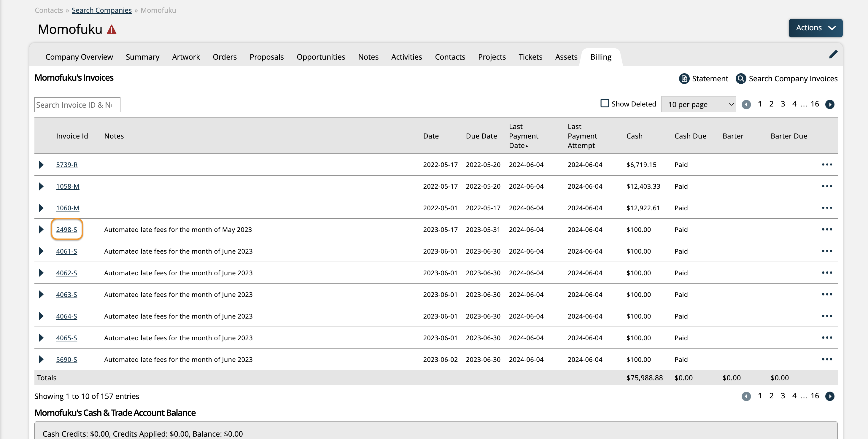Go to previous page using top pager arrow
Screen dimensions: 868x439
click(746, 104)
